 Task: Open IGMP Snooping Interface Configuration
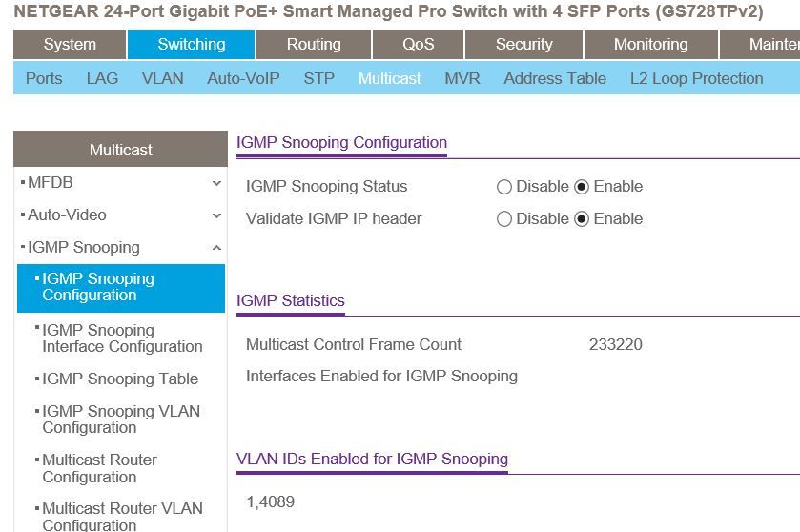[121, 338]
